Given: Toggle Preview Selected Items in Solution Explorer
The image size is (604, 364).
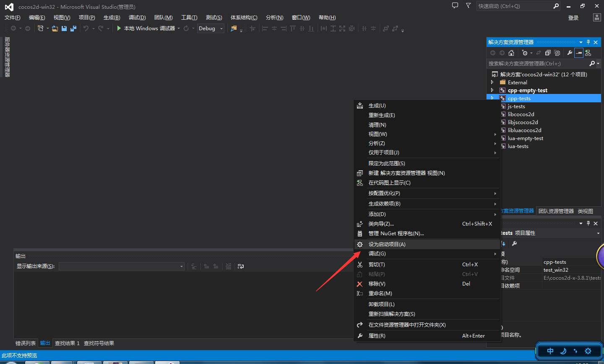Looking at the screenshot, I should click(x=579, y=53).
